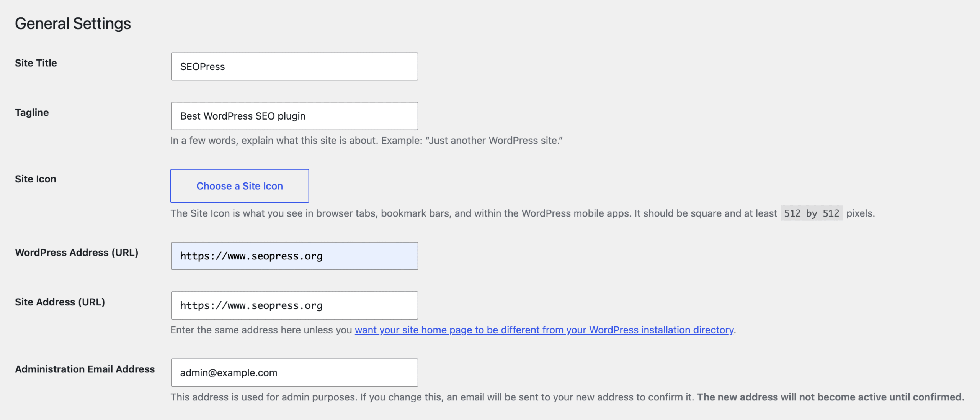Click 'The Site Icon is what you see' description
Image resolution: width=980 pixels, height=420 pixels.
click(523, 213)
